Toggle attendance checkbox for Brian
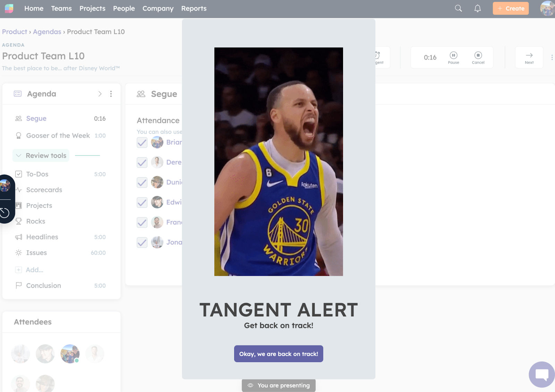555x392 pixels. point(142,143)
